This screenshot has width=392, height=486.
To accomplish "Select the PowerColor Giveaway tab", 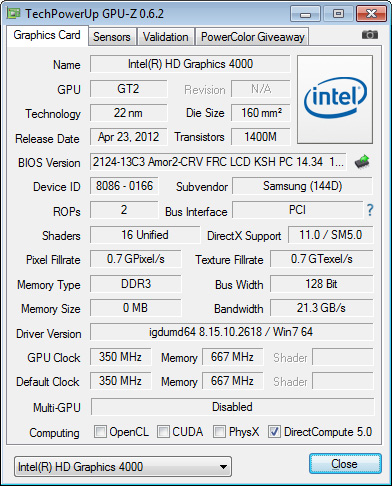I will click(x=253, y=37).
